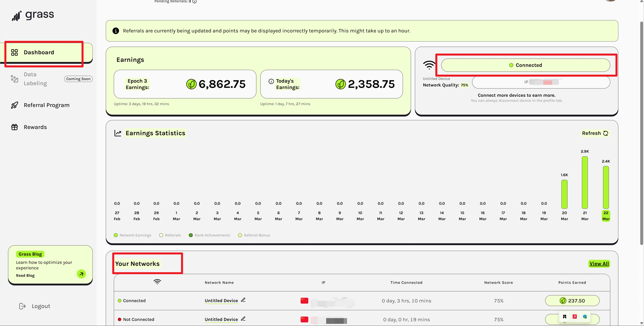
Task: Edit name of the Connected Untitled Device
Action: coord(243,300)
